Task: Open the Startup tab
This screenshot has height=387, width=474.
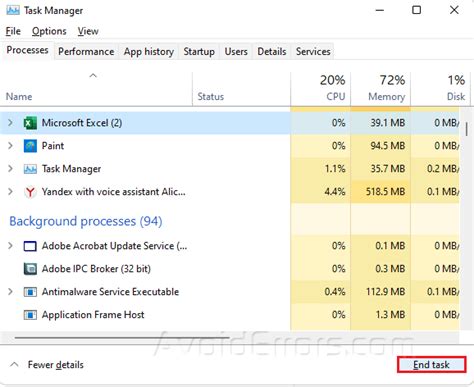Action: tap(199, 52)
